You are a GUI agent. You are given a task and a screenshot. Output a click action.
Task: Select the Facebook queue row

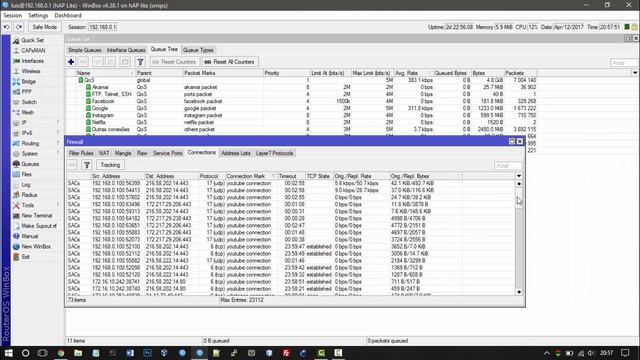point(301,101)
